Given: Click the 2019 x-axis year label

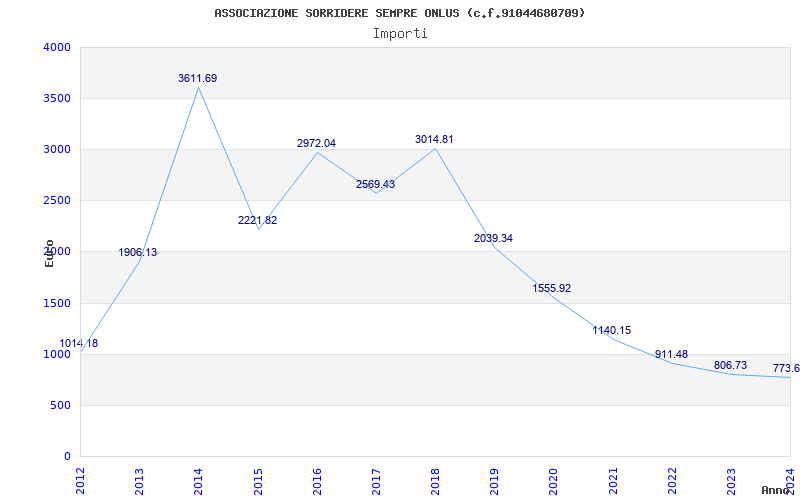Looking at the screenshot, I should (x=494, y=480).
